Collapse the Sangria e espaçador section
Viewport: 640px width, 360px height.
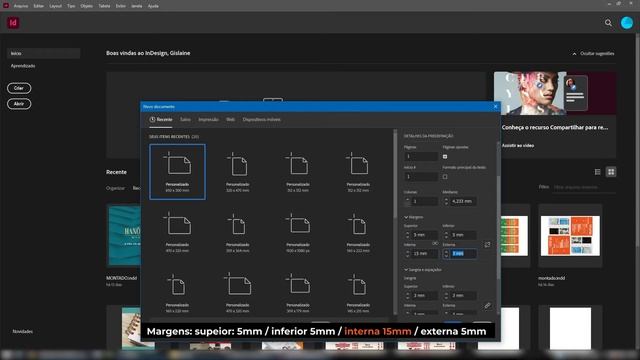point(406,269)
